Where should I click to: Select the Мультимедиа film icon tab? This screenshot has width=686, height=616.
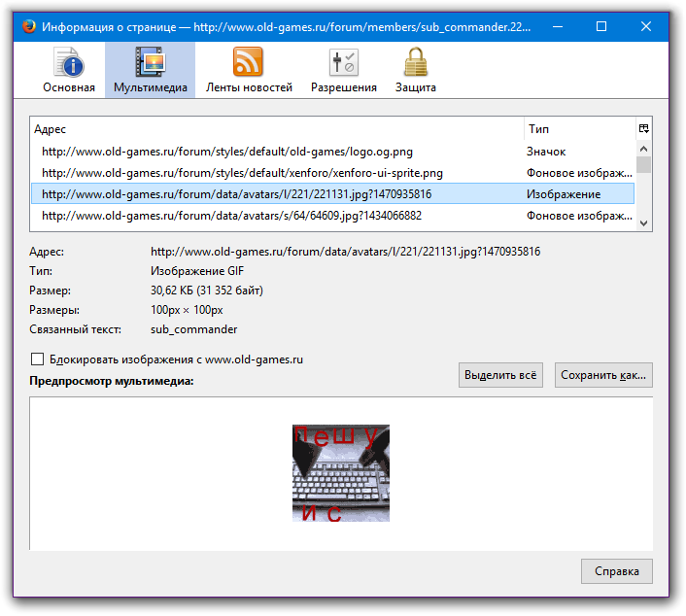[x=150, y=70]
